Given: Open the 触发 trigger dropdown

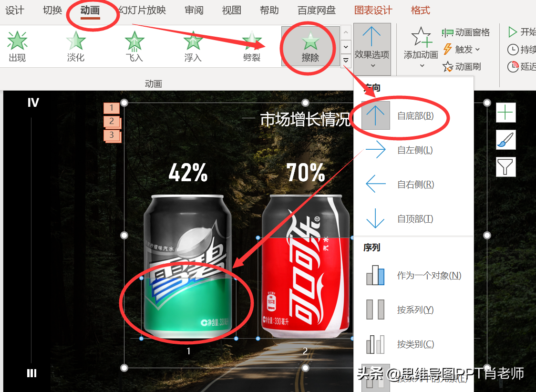Looking at the screenshot, I should (x=462, y=50).
